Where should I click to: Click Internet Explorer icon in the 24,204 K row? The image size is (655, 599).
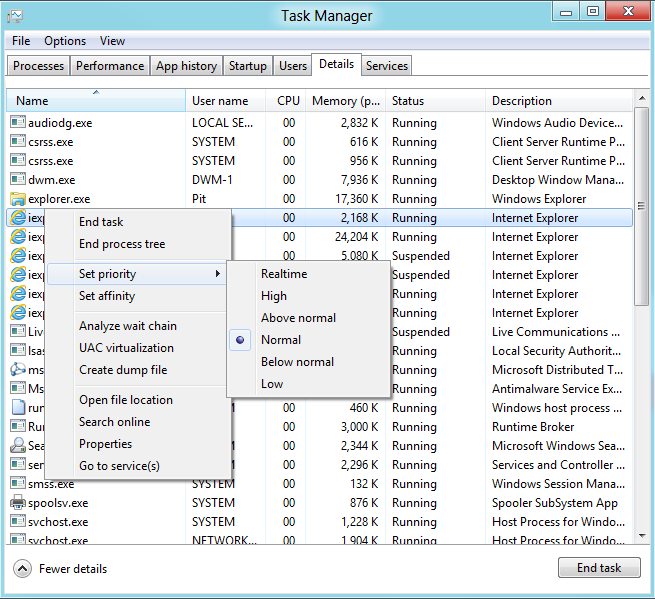18,237
